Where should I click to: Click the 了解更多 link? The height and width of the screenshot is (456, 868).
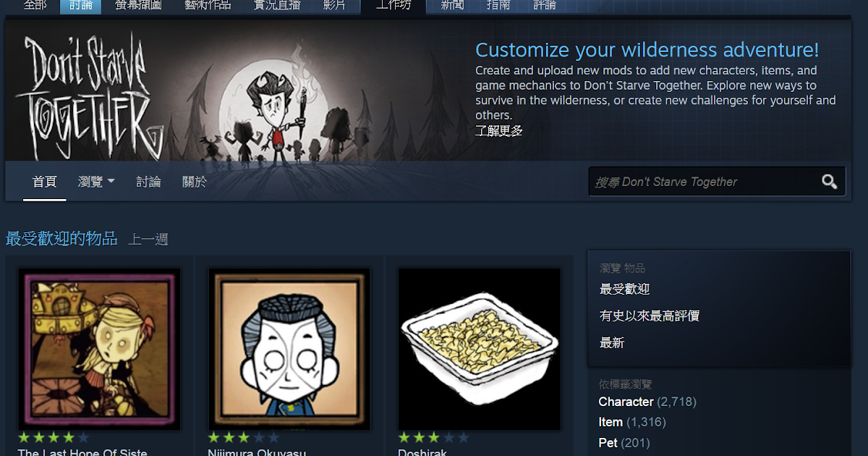click(x=499, y=130)
